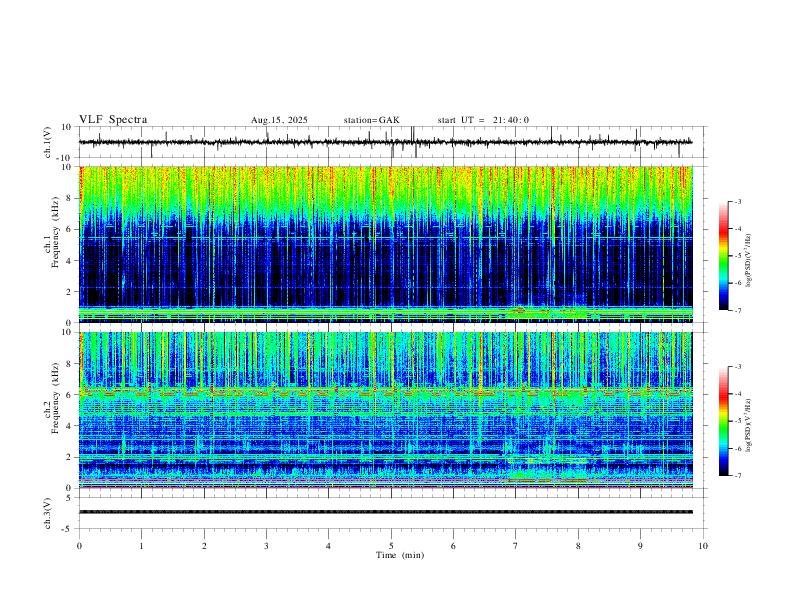Click the '0' tick label on time axis
792x612 pixels.
(x=79, y=546)
